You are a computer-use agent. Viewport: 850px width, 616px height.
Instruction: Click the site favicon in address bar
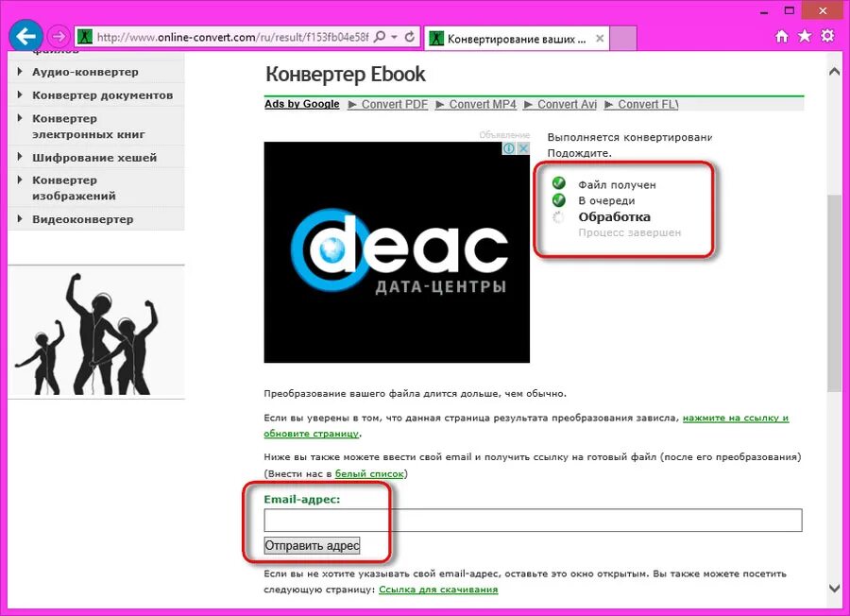85,37
